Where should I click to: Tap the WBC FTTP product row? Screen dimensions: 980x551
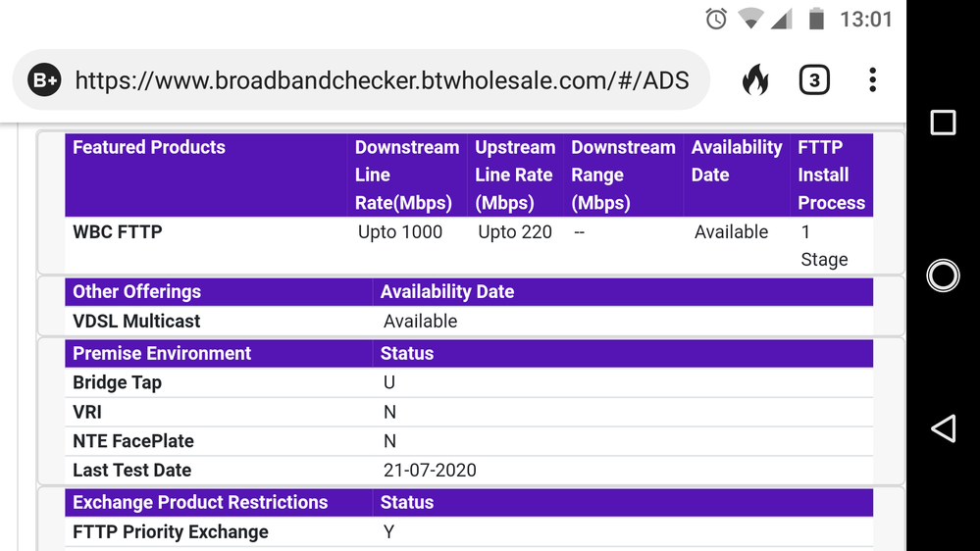118,232
